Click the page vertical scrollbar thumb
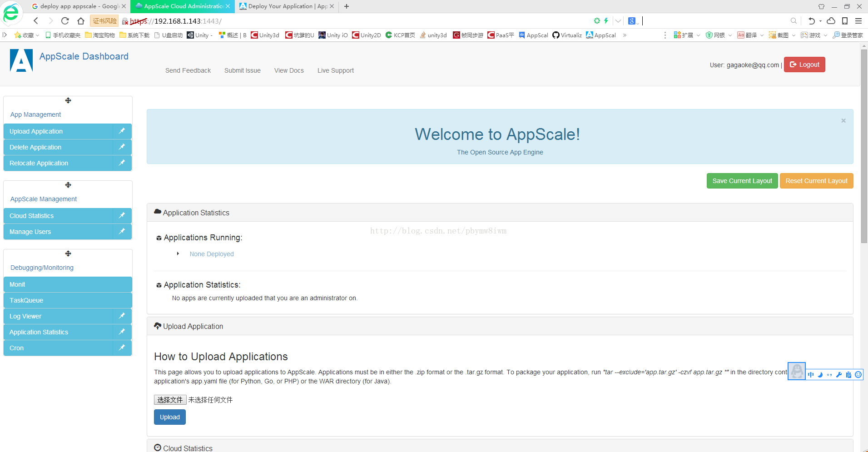Viewport: 868px width, 452px height. coord(864,145)
